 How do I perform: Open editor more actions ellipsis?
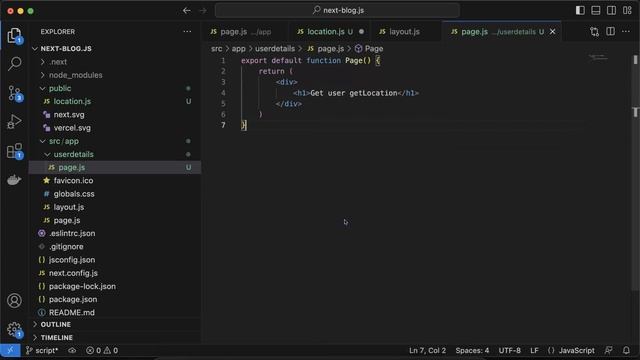coord(626,31)
